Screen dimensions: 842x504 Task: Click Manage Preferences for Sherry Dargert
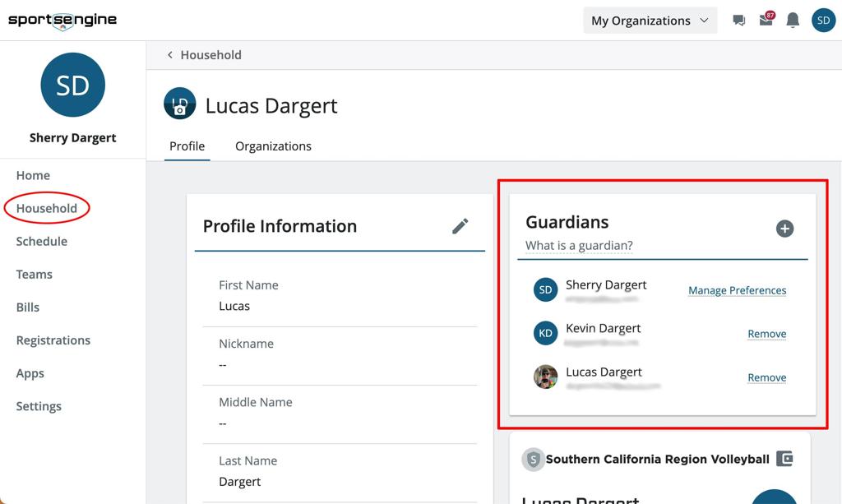(737, 290)
